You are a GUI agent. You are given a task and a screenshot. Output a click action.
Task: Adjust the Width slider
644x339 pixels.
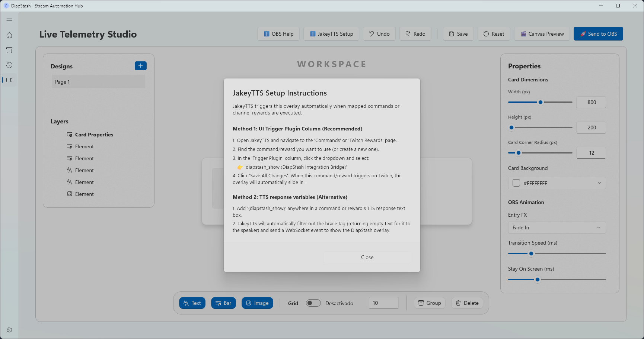[541, 102]
